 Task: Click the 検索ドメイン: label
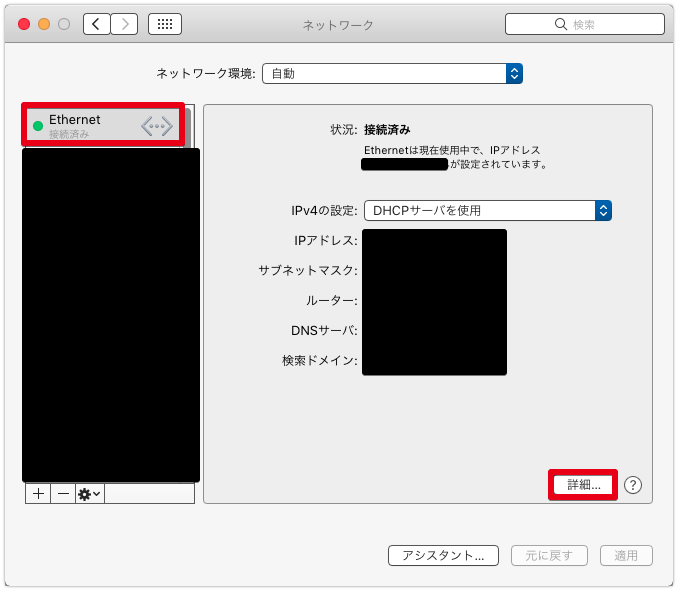320,361
